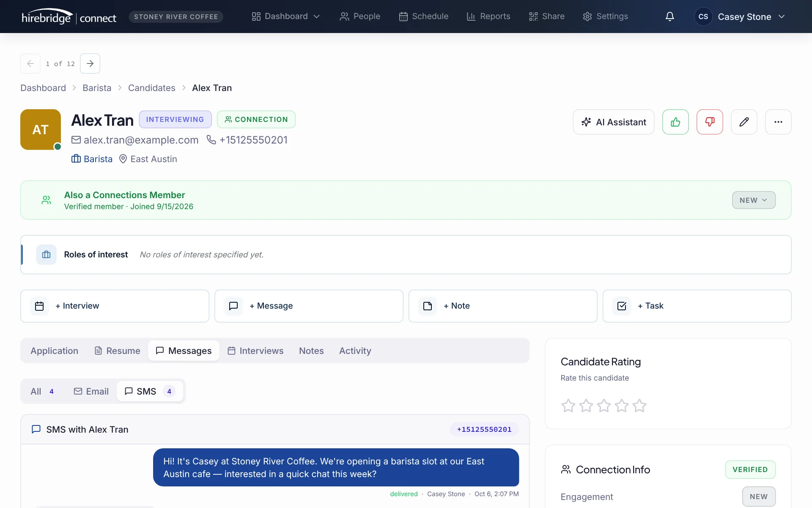Add a new Note
The height and width of the screenshot is (508, 812).
point(503,306)
